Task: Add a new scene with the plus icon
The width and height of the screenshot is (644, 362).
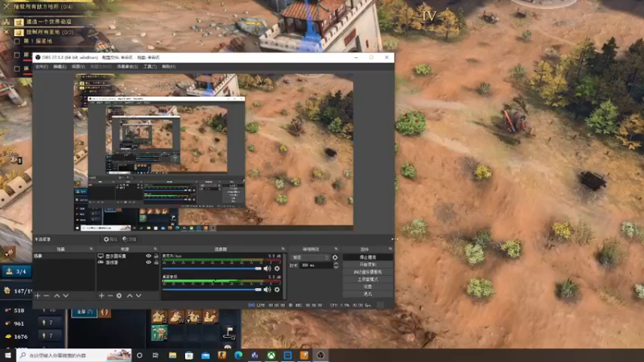Action: click(x=38, y=295)
